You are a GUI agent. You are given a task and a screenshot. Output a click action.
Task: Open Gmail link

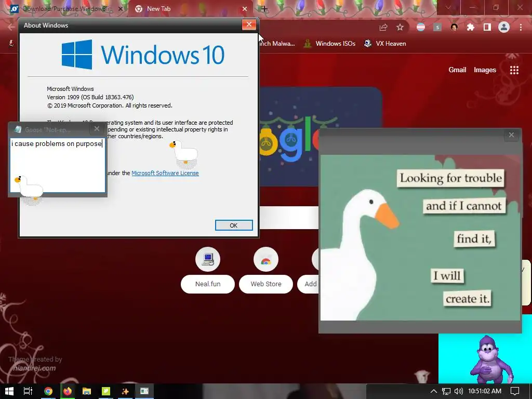coord(457,70)
